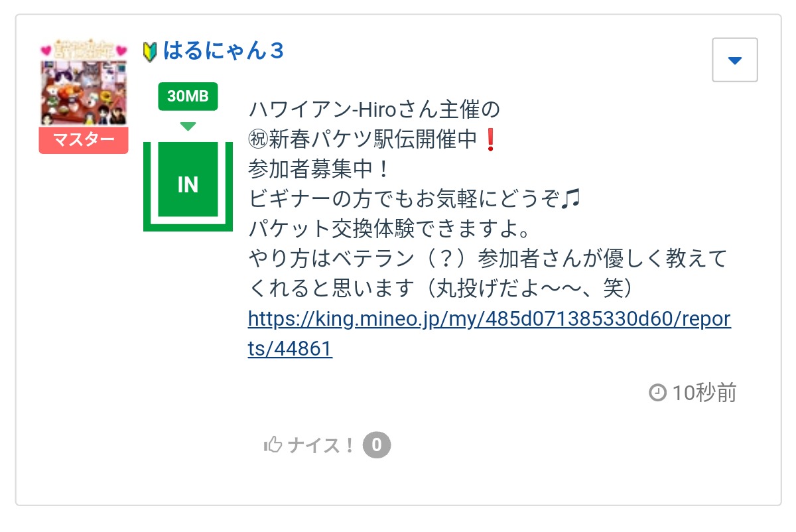Click the grey nice count badge showing 0
Screen dimensions: 796x532
[x=377, y=445]
